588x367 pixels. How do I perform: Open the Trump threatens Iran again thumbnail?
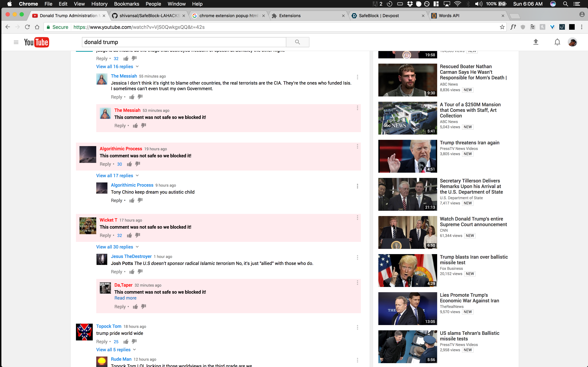407,156
